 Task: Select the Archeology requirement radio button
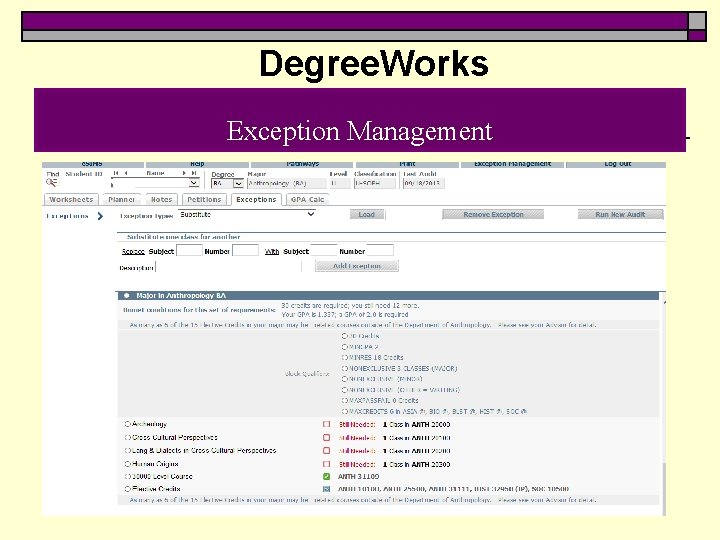pyautogui.click(x=128, y=424)
